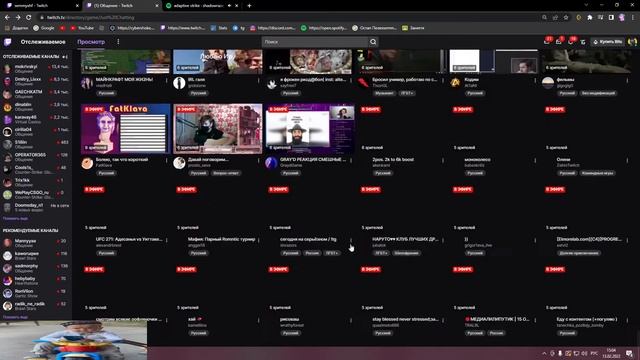Open Prime loot crown icon with badge
Image resolution: width=640 pixels, height=360 pixels.
[547, 41]
